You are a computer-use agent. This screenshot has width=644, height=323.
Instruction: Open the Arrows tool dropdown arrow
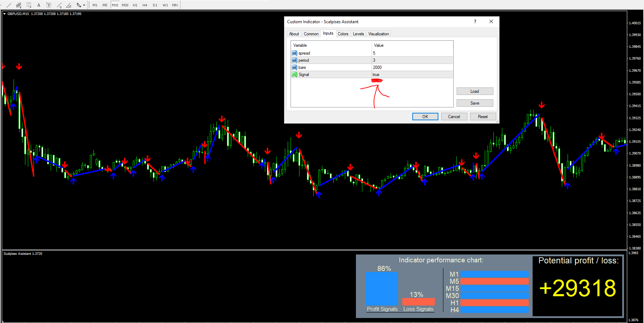tap(84, 5)
